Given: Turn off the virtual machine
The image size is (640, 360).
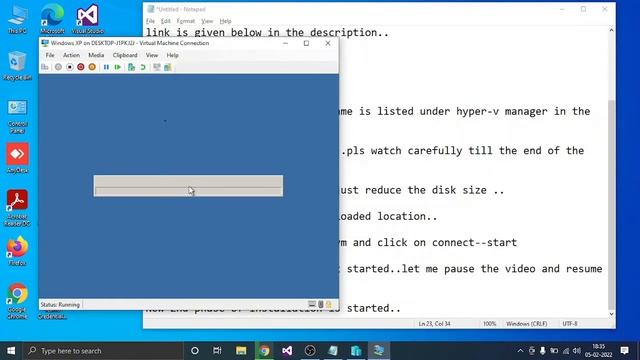Looking at the screenshot, I should pyautogui.click(x=70, y=67).
